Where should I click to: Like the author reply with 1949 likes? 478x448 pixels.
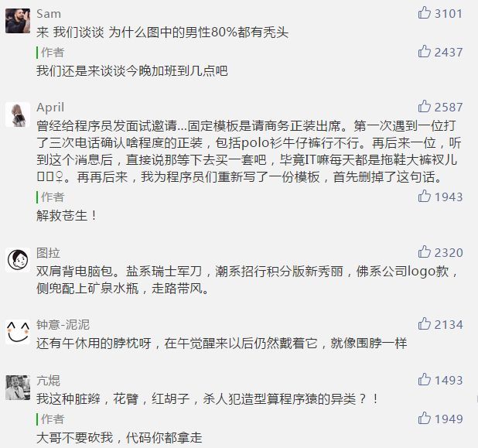click(x=424, y=418)
